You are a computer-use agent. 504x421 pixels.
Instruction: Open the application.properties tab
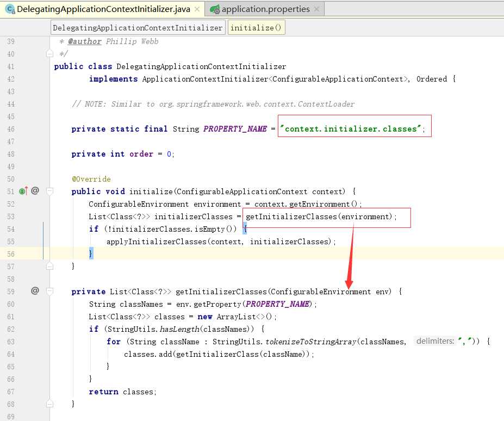(265, 9)
